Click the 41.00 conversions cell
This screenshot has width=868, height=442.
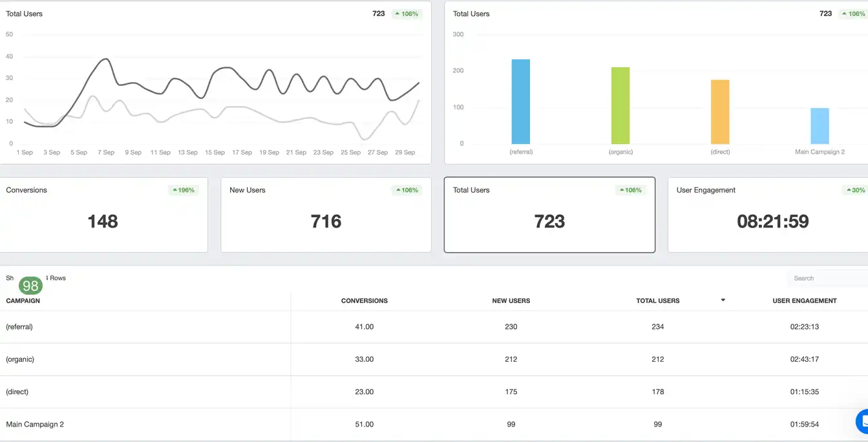pyautogui.click(x=365, y=327)
